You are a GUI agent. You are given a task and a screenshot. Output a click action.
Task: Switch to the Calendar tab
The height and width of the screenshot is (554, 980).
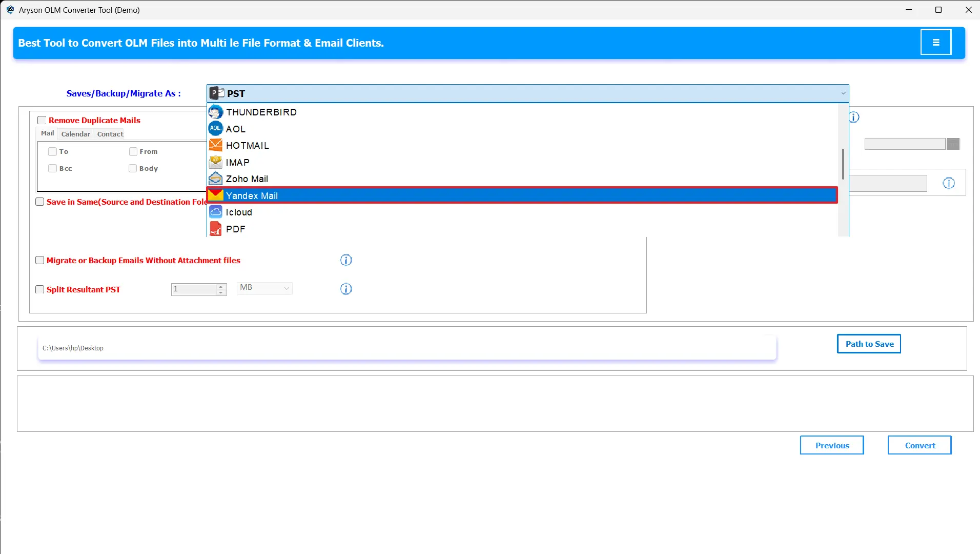76,134
